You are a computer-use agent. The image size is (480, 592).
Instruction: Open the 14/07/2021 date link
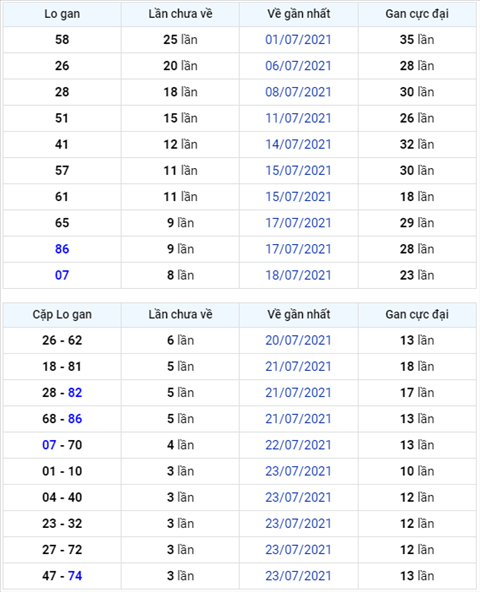pyautogui.click(x=298, y=144)
